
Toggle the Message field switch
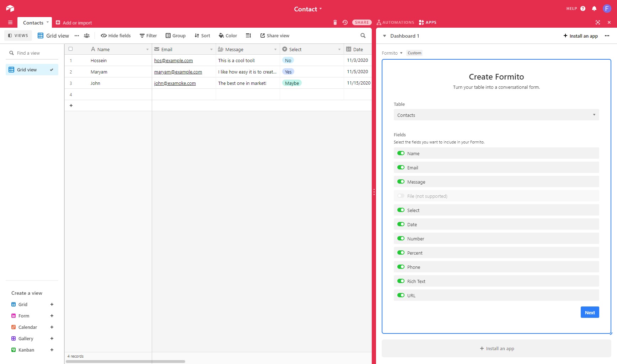[x=401, y=181]
